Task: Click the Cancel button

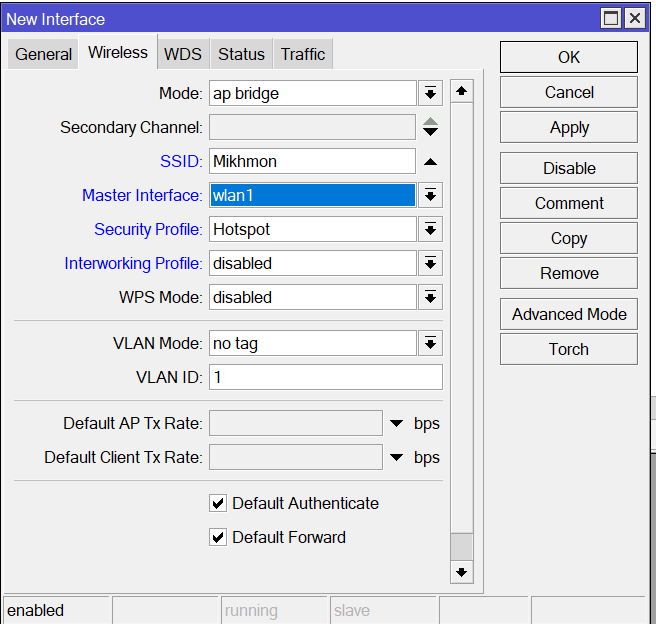Action: pos(569,92)
